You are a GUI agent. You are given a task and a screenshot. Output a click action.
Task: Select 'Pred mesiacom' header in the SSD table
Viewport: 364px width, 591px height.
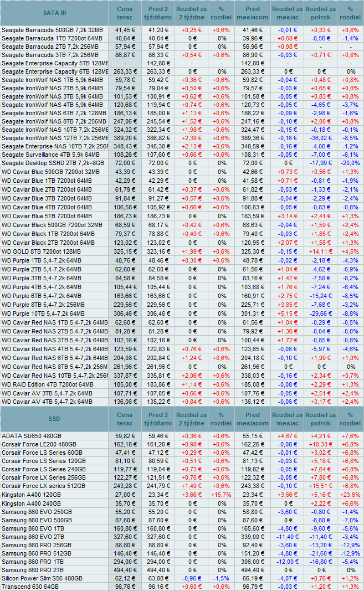[x=252, y=419]
